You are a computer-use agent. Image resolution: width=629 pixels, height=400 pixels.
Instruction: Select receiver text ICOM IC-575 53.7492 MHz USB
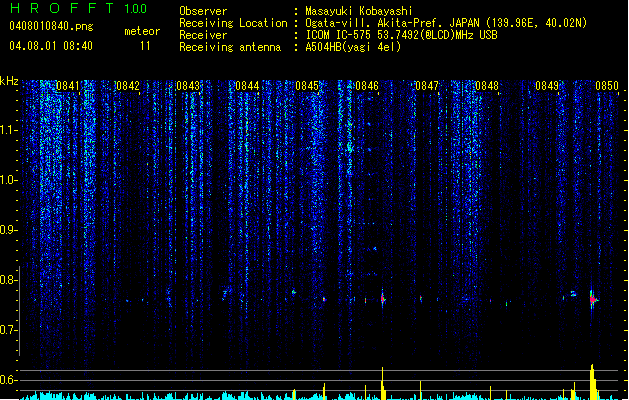[402, 35]
